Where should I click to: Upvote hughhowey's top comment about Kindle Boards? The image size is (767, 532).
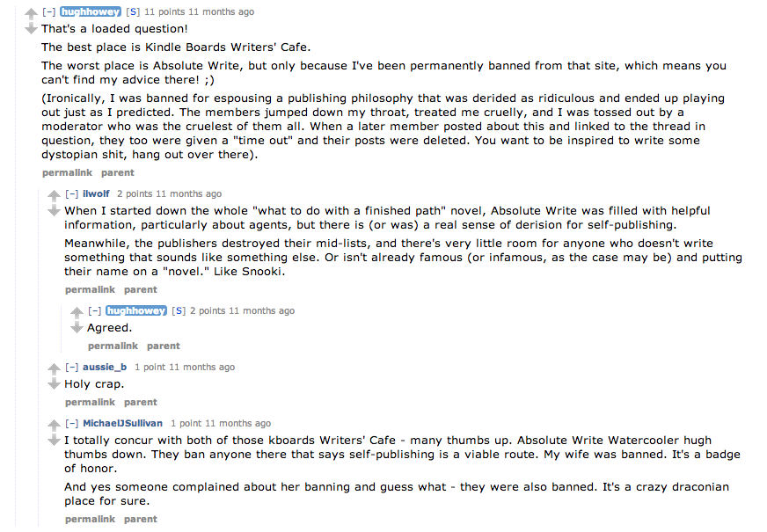click(31, 14)
